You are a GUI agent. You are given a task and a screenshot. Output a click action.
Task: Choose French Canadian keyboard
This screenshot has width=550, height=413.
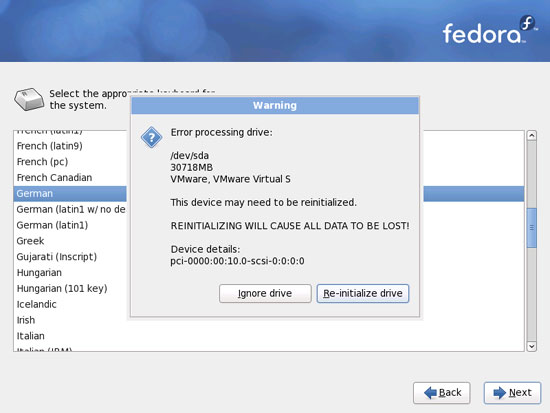pyautogui.click(x=54, y=178)
